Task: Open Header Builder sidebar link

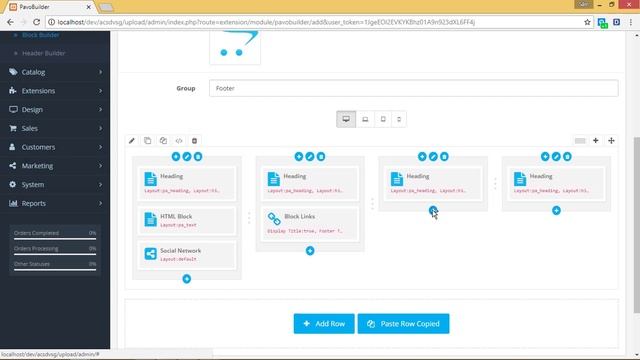Action: click(x=43, y=53)
